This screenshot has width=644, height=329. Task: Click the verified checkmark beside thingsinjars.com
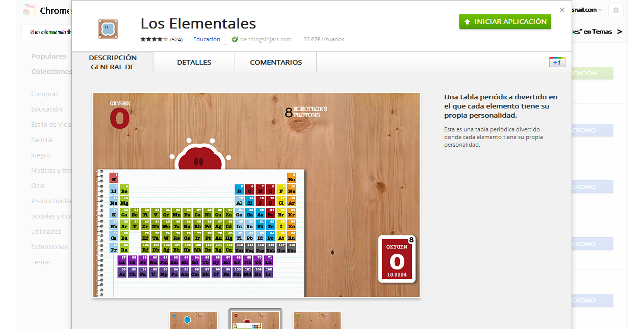coord(235,39)
